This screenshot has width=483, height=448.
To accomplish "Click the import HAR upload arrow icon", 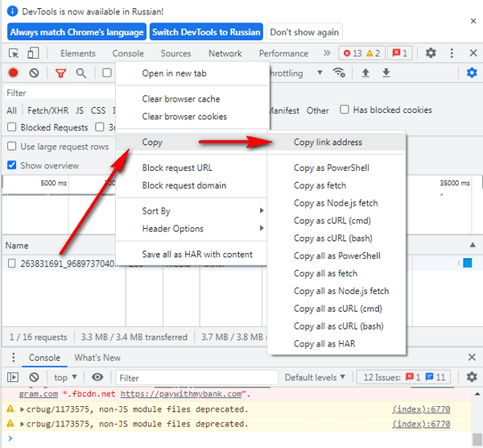I will click(365, 73).
